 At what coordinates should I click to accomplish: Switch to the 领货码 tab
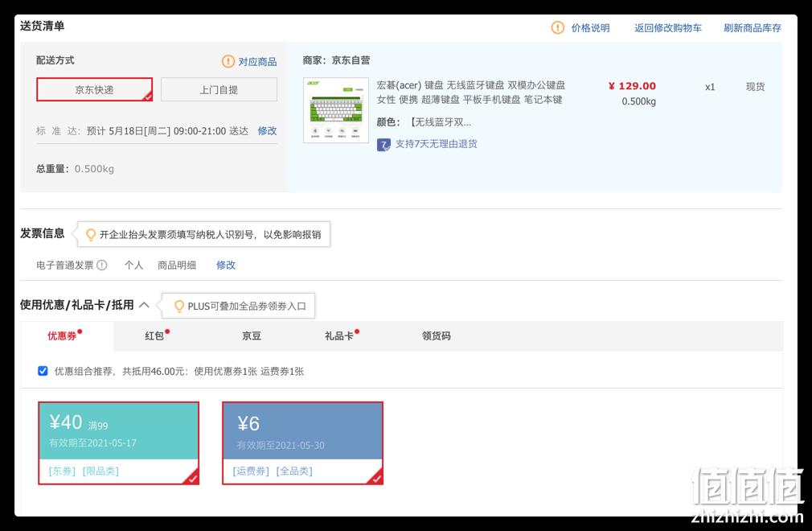coord(436,335)
